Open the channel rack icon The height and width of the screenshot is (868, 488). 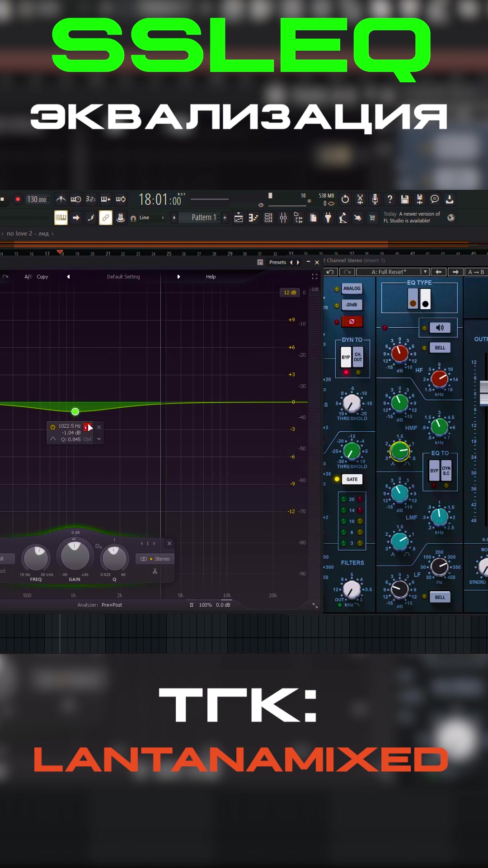(x=268, y=218)
